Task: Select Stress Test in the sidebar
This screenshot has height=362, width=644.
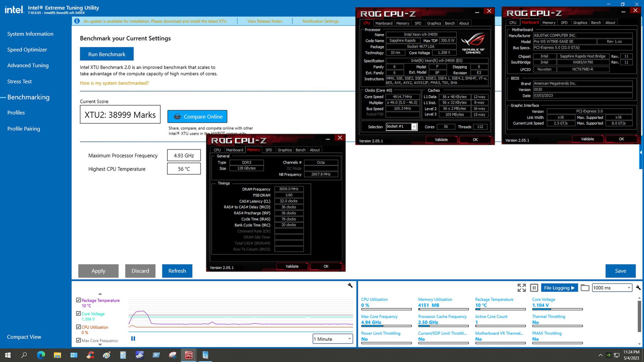Action: [x=19, y=81]
